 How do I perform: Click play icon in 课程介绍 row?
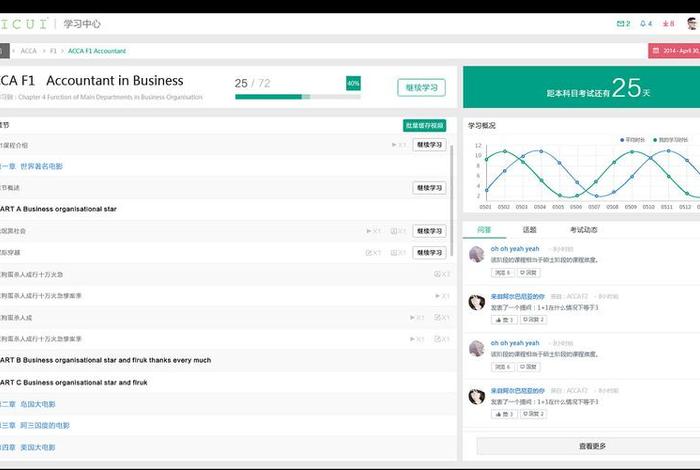(394, 145)
